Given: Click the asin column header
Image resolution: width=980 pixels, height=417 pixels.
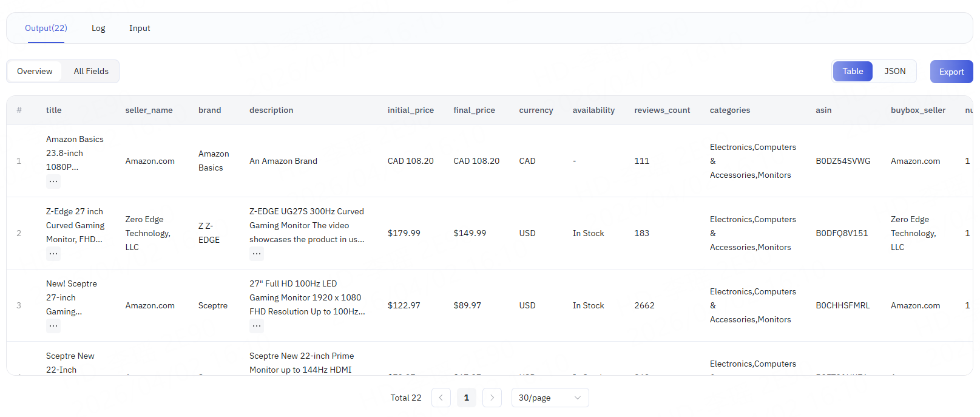Looking at the screenshot, I should point(823,110).
